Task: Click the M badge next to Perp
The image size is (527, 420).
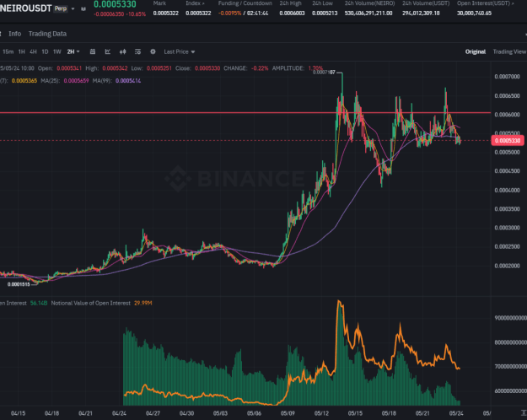Action: pos(83,8)
